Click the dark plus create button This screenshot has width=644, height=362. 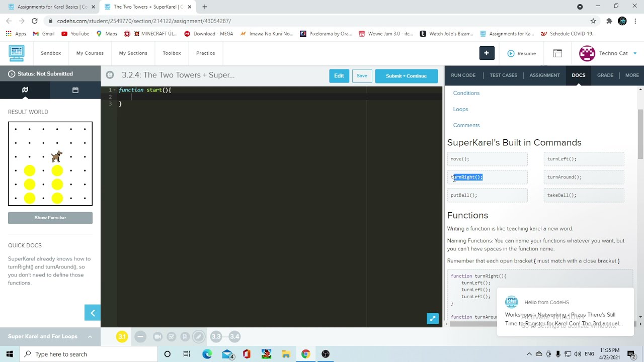click(487, 53)
